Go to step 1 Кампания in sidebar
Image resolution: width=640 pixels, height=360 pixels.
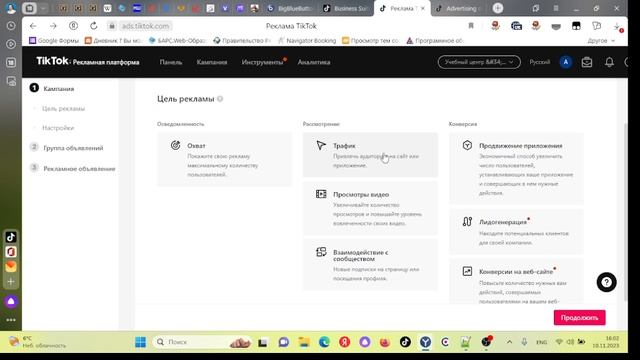coord(58,89)
